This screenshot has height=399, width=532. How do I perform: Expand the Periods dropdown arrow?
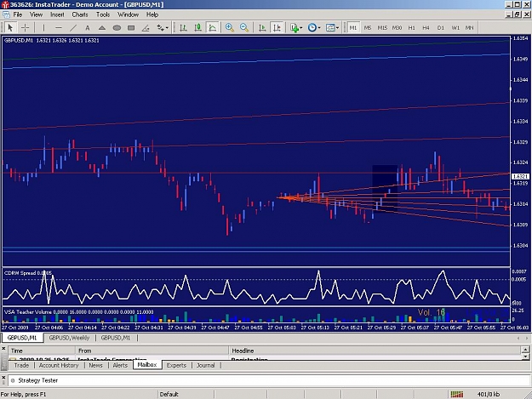(x=319, y=28)
